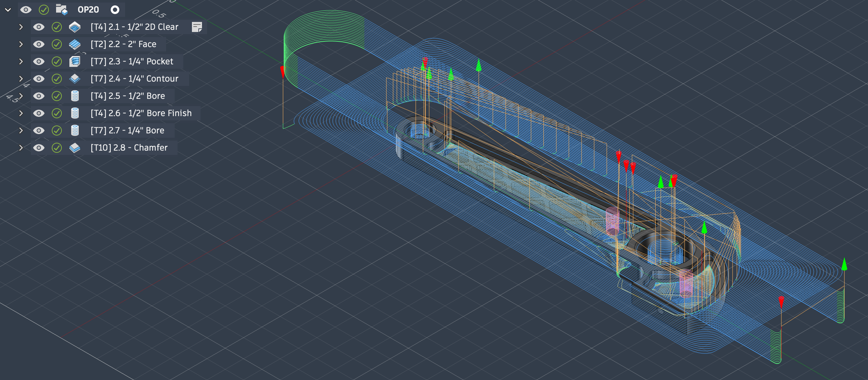Click the valid checkmark on 2.2 Face
The image size is (868, 380).
[57, 44]
